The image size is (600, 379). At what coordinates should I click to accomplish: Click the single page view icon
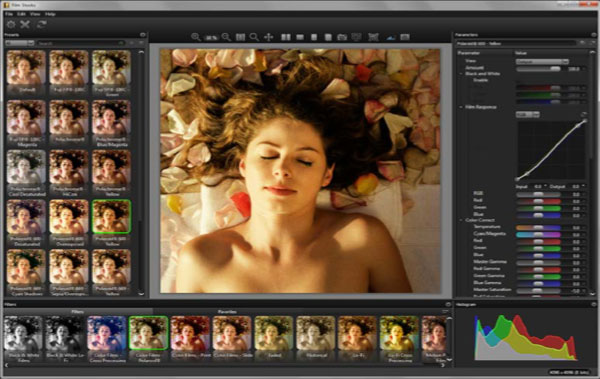click(x=314, y=37)
